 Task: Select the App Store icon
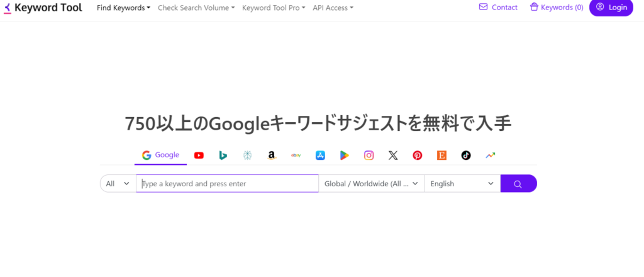(320, 155)
